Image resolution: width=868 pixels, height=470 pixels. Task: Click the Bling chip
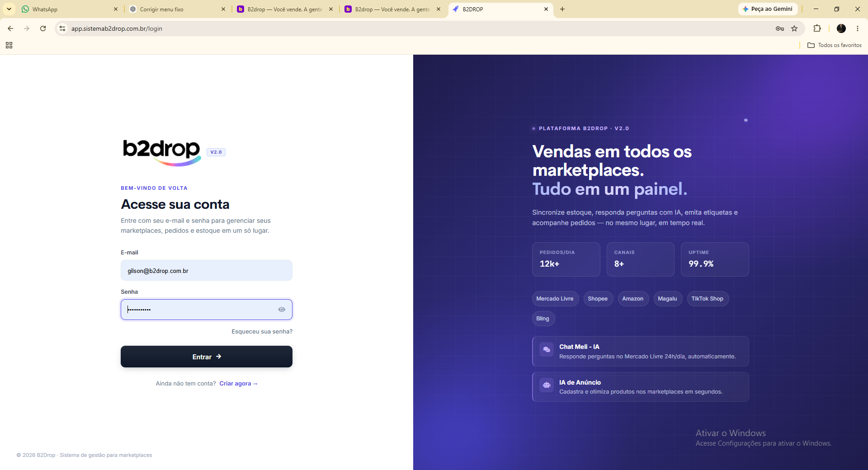point(543,319)
